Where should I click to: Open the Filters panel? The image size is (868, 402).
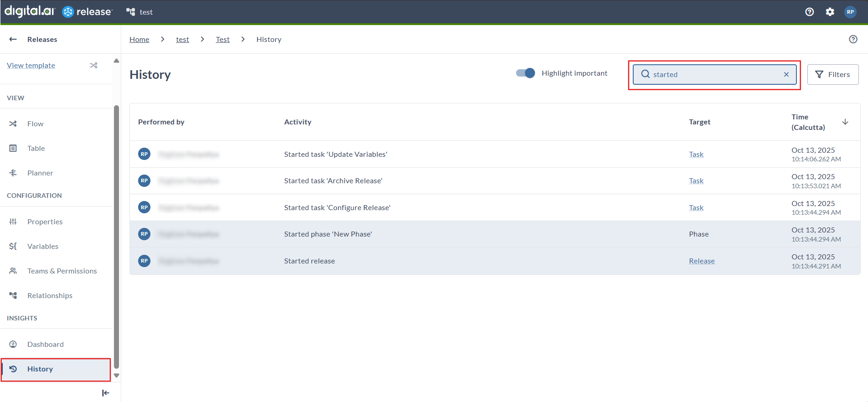(x=832, y=74)
